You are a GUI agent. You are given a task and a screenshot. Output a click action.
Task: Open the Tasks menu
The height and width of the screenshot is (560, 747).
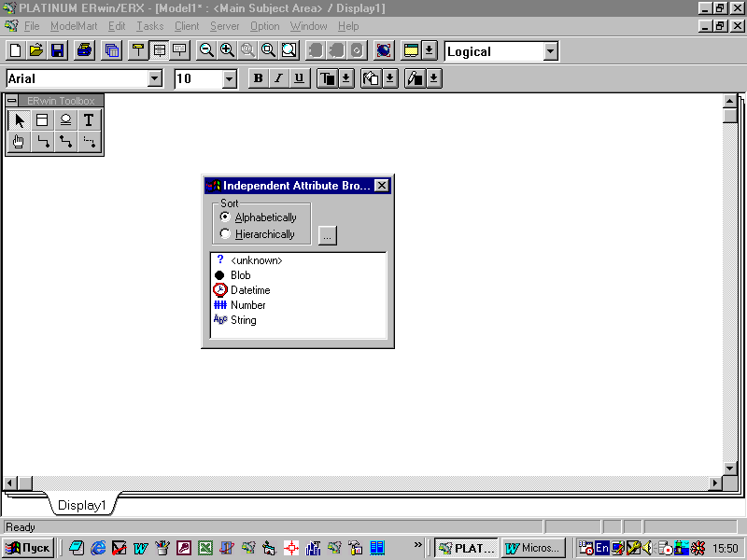click(x=150, y=26)
